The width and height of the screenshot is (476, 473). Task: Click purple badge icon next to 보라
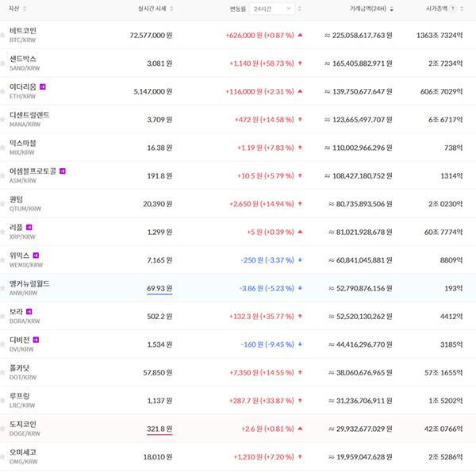29,312
